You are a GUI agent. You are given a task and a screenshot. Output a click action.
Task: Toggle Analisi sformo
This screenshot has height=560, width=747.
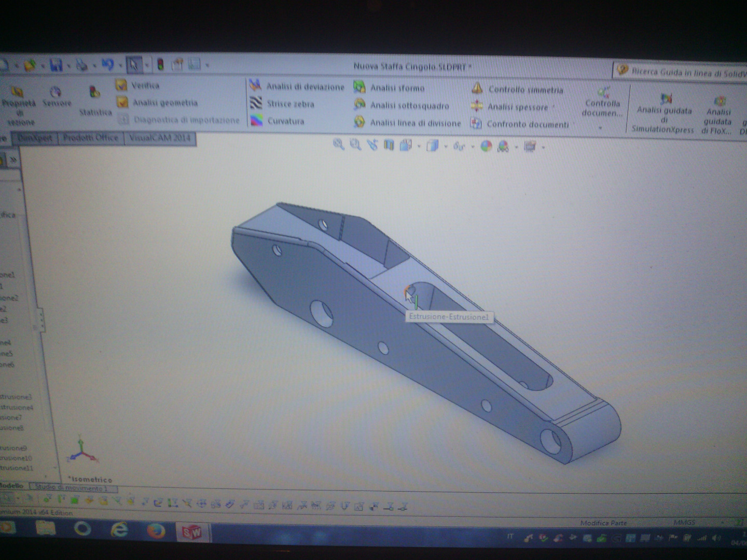pyautogui.click(x=389, y=88)
